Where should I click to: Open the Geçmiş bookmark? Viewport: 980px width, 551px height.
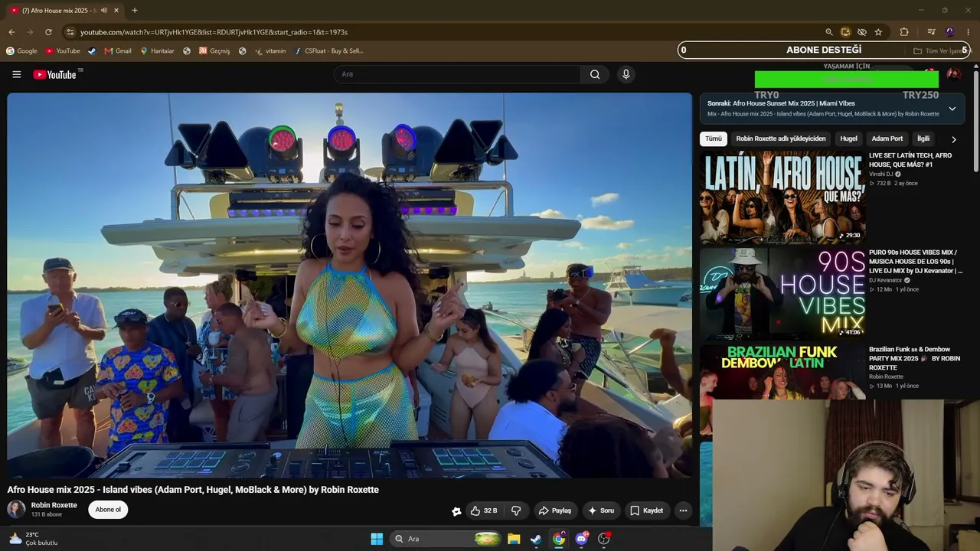[214, 51]
